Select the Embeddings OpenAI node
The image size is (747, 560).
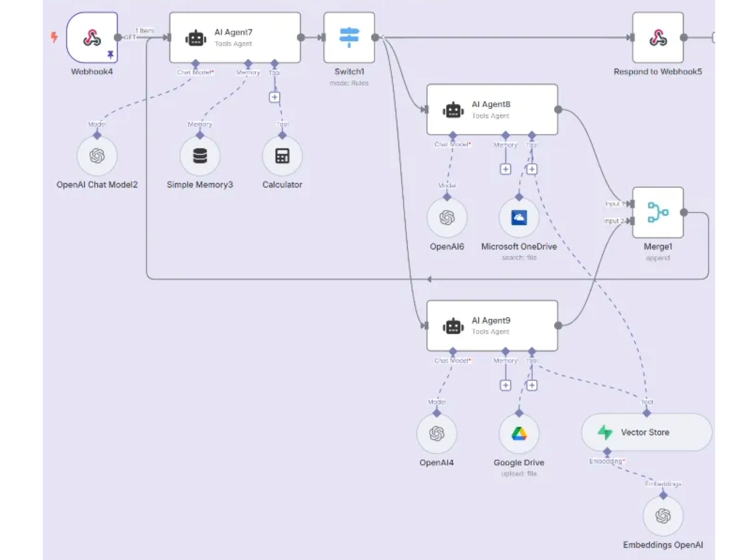(663, 516)
